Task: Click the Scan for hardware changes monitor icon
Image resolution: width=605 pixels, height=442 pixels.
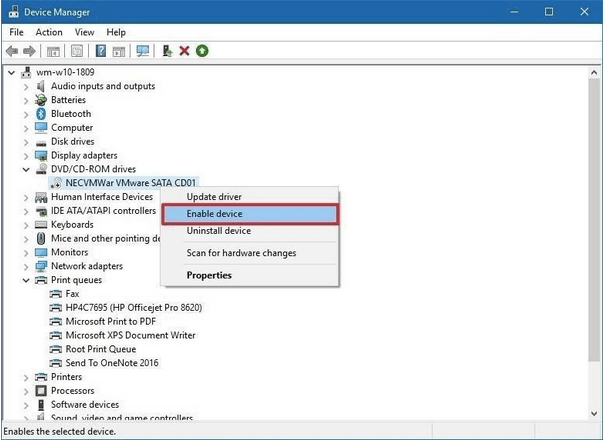Action: pos(143,51)
